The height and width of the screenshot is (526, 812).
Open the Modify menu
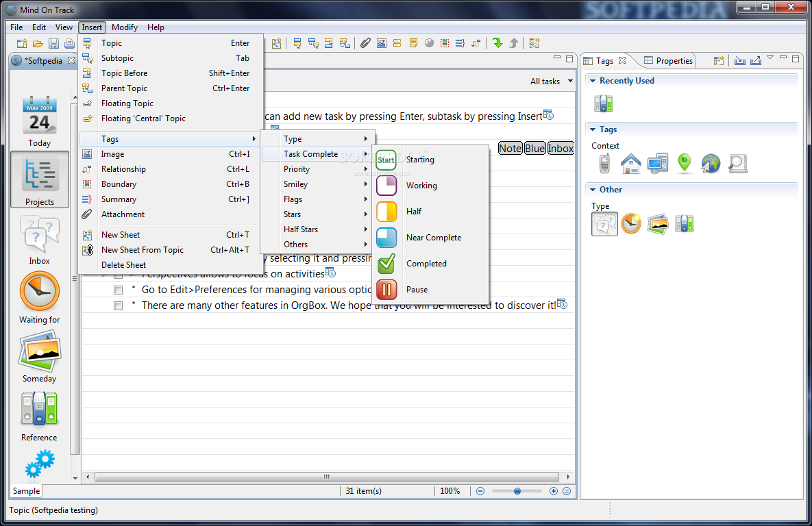[x=125, y=27]
